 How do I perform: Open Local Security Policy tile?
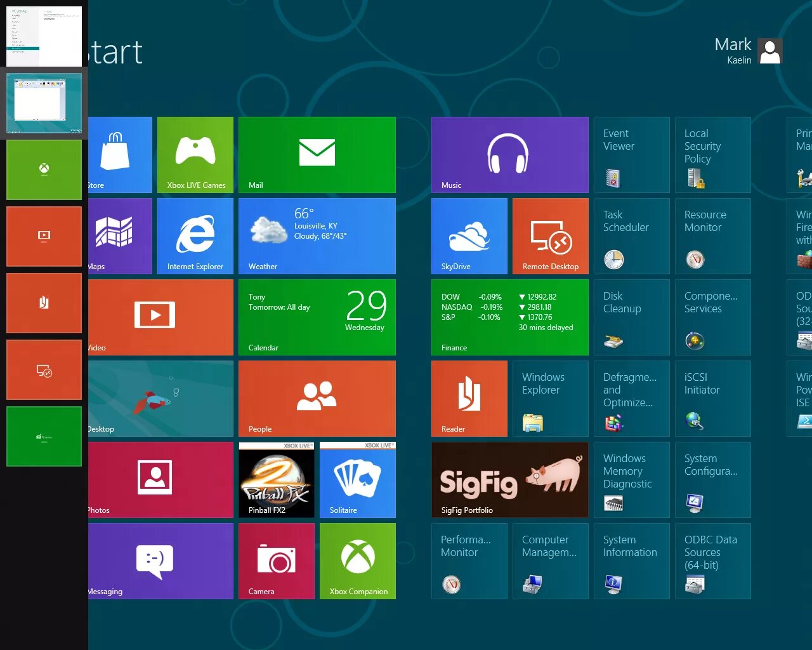[713, 155]
